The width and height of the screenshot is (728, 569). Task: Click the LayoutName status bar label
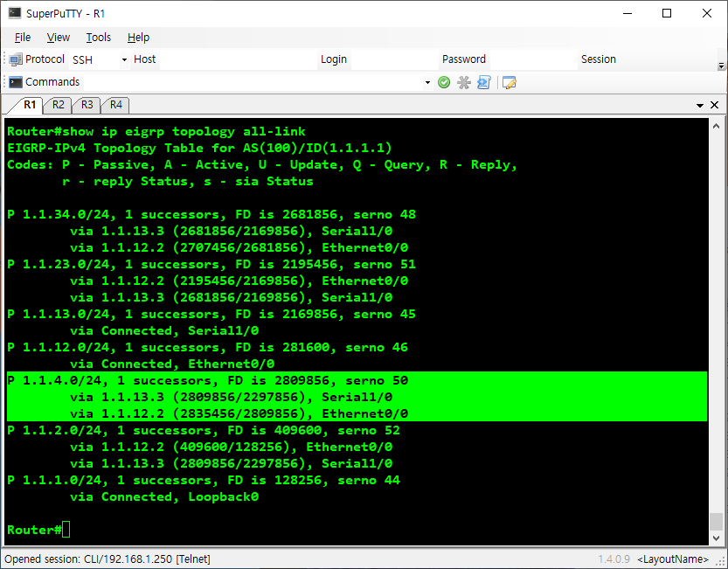[x=673, y=559]
